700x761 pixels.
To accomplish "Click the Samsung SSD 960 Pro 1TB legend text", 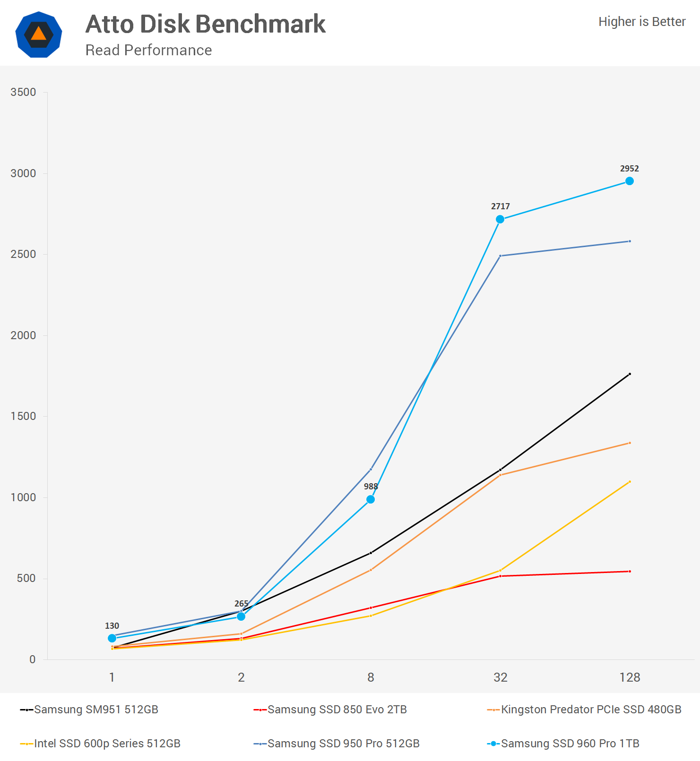I will [570, 744].
